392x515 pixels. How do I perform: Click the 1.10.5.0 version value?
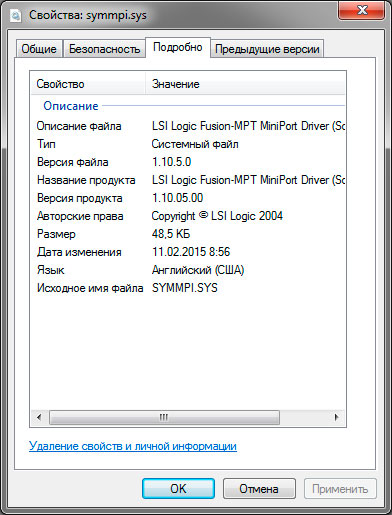click(172, 162)
